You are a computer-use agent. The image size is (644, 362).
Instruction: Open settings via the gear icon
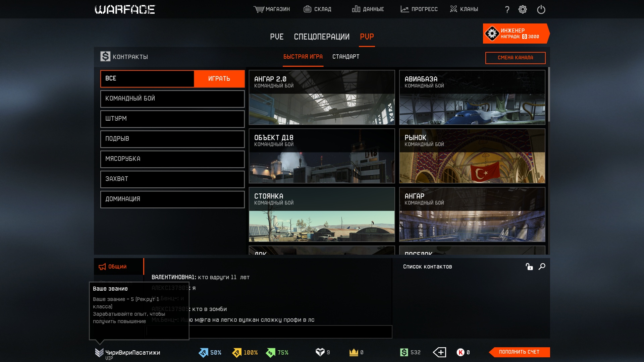pyautogui.click(x=523, y=9)
